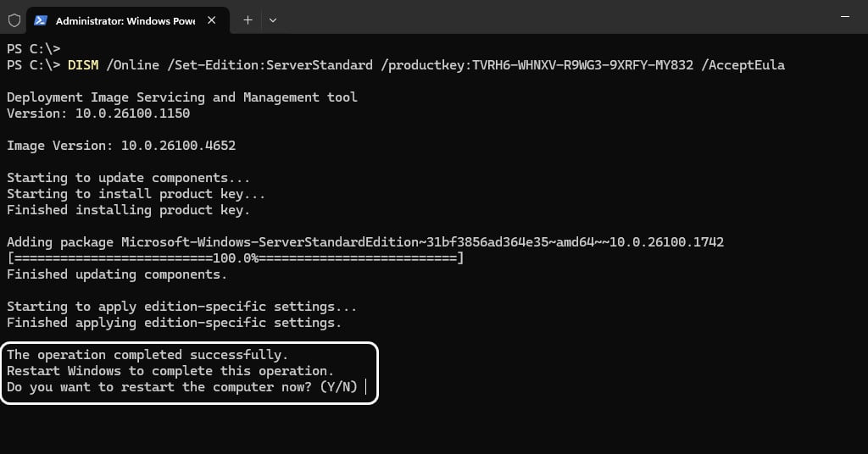Click the PowerShell icon in the tab
The height and width of the screenshot is (454, 868).
41,20
